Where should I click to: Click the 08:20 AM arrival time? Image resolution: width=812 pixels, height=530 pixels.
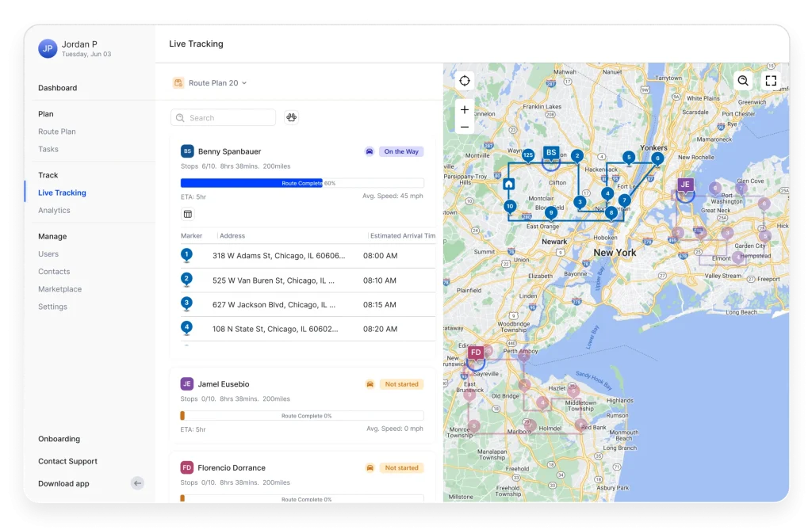point(380,330)
